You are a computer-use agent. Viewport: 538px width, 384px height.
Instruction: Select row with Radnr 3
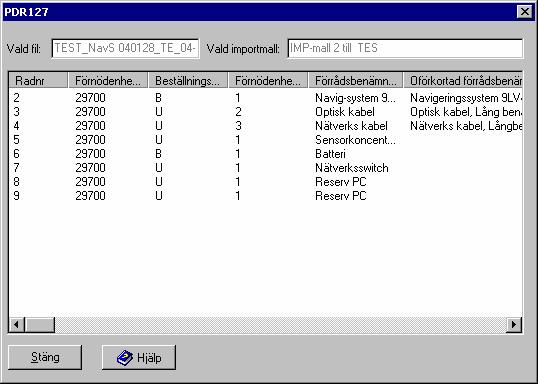265,112
